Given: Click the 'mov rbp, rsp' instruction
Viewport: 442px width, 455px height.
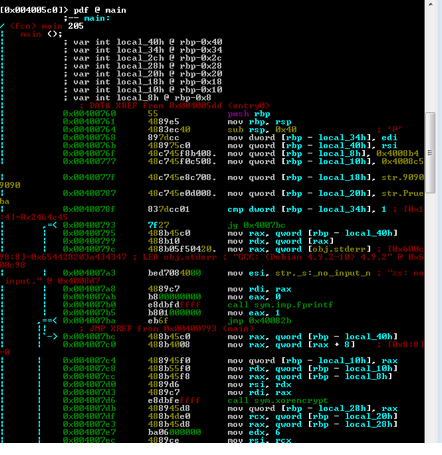Looking at the screenshot, I should click(x=260, y=122).
